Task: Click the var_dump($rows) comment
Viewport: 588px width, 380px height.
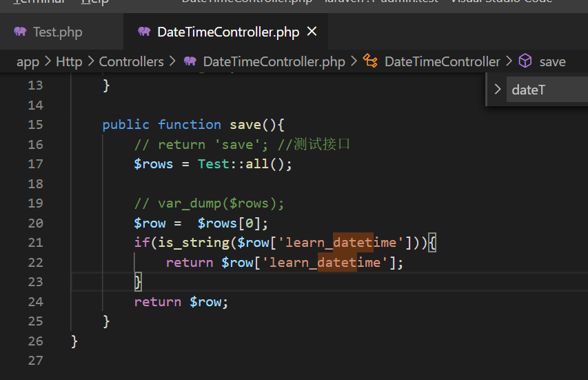Action: click(210, 203)
